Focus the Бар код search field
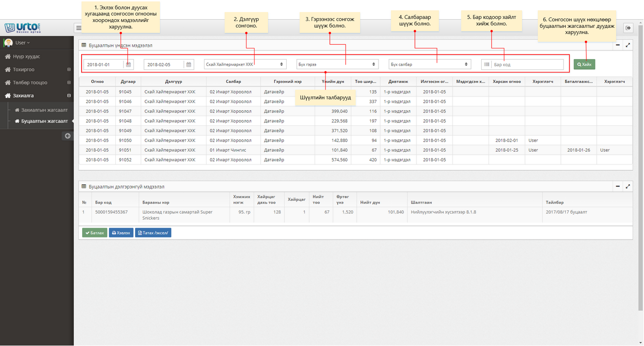The height and width of the screenshot is (346, 644). point(527,64)
